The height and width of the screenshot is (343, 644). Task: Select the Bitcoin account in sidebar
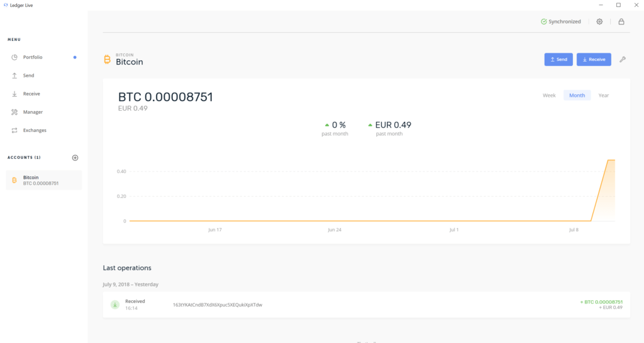[x=43, y=180]
